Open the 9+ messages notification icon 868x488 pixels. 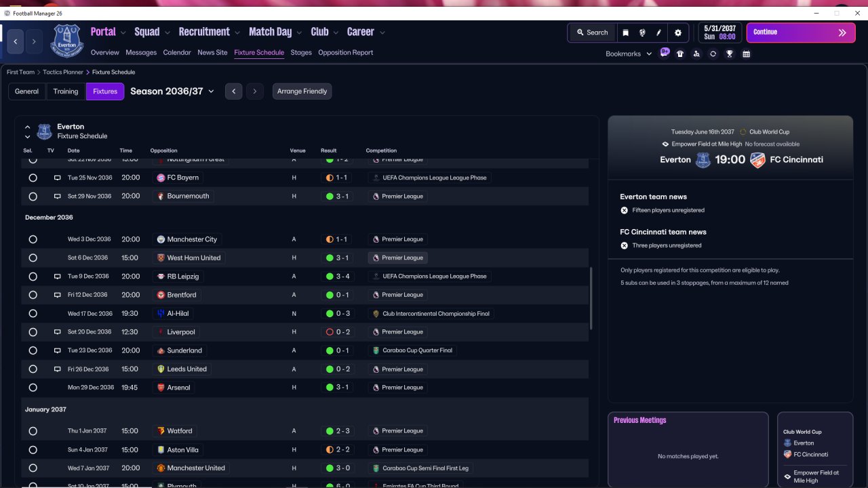tap(665, 52)
